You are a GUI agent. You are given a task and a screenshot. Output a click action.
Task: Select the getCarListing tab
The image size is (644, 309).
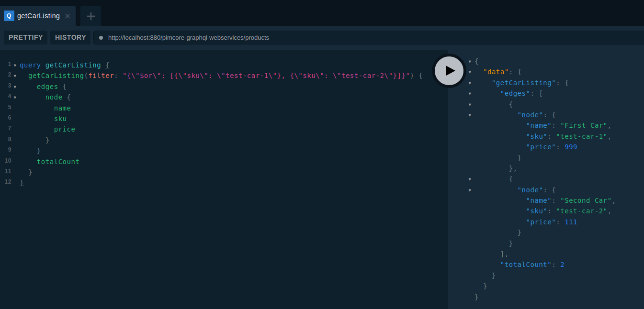(38, 16)
